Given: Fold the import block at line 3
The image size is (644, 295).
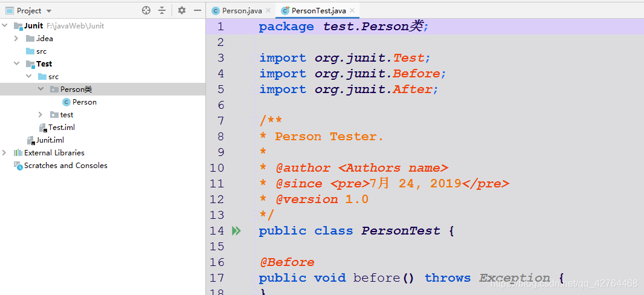Looking at the screenshot, I should click(x=254, y=59).
